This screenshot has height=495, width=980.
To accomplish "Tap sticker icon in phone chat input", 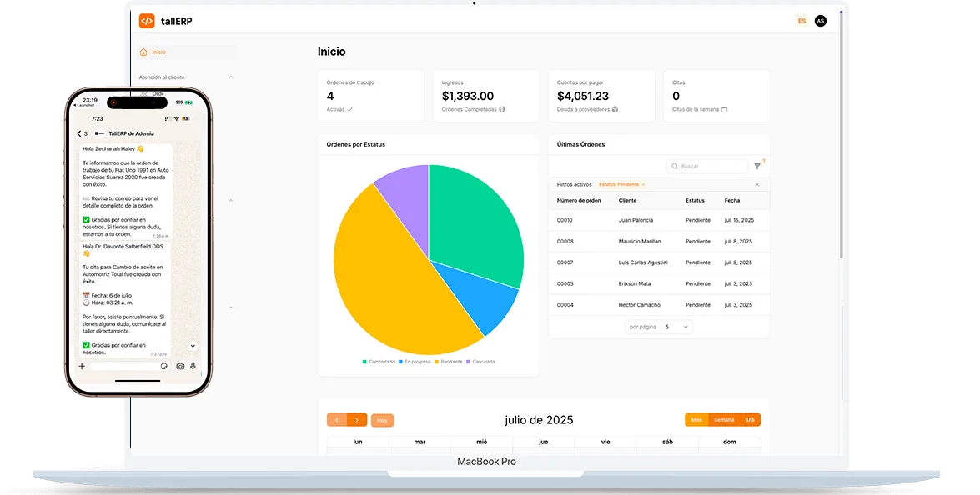I will (163, 367).
